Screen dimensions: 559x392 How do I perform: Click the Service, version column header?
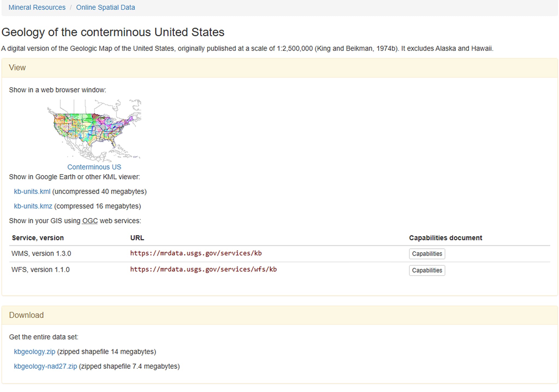pyautogui.click(x=38, y=238)
